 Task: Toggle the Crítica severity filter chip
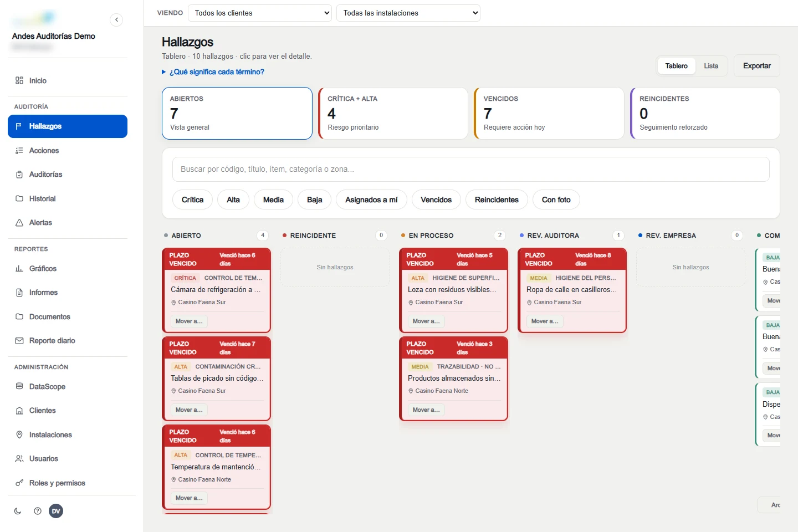click(192, 199)
